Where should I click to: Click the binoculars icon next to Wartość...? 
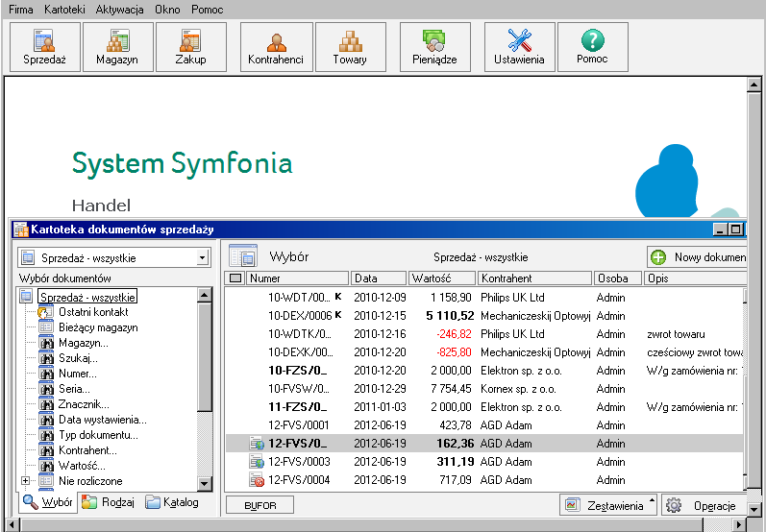tap(46, 466)
